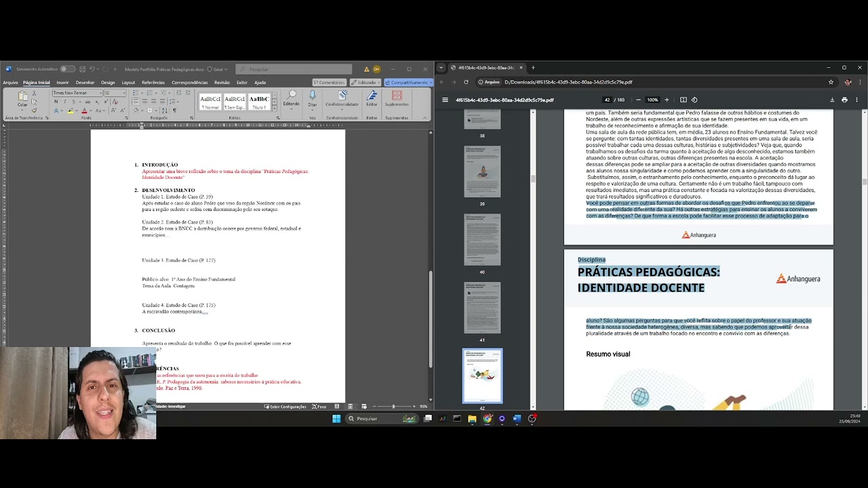
Task: Rotate the PDF counterclockwise
Action: click(694, 100)
